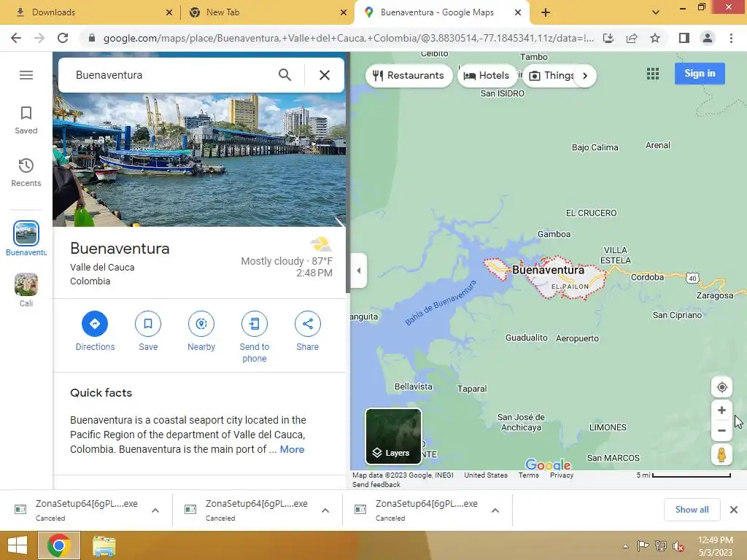
Task: Click Send feedback link
Action: pos(376,484)
